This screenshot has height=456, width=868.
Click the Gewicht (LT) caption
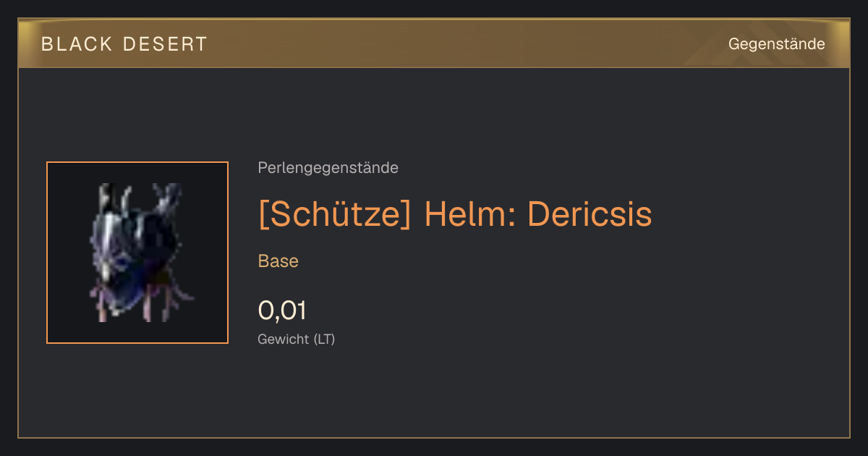[x=296, y=339]
